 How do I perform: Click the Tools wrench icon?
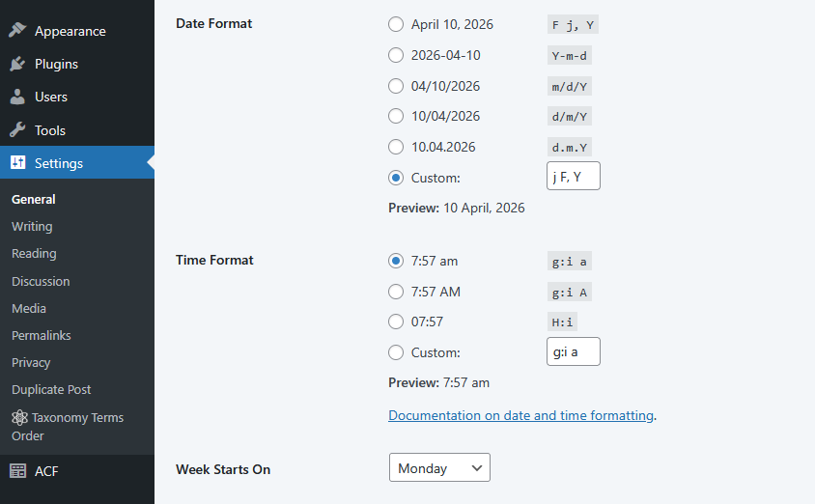17,130
